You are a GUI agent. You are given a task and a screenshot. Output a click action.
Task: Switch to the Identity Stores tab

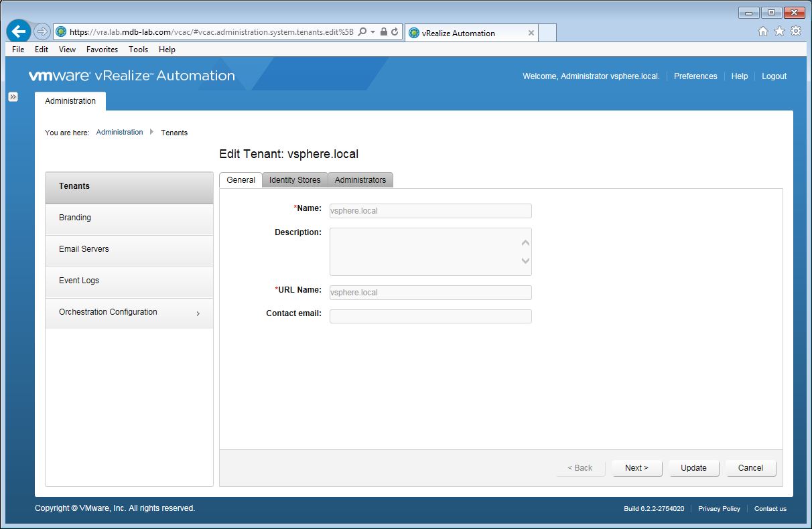[x=295, y=180]
